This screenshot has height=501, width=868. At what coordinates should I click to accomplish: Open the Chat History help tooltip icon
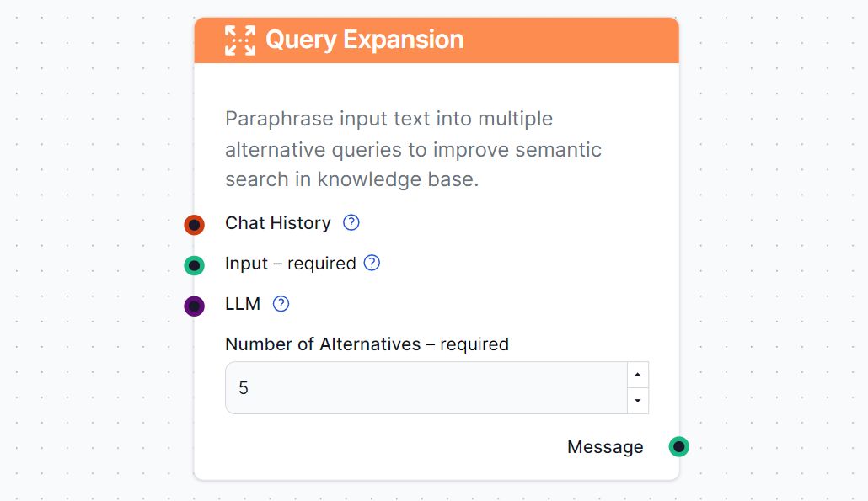point(351,222)
